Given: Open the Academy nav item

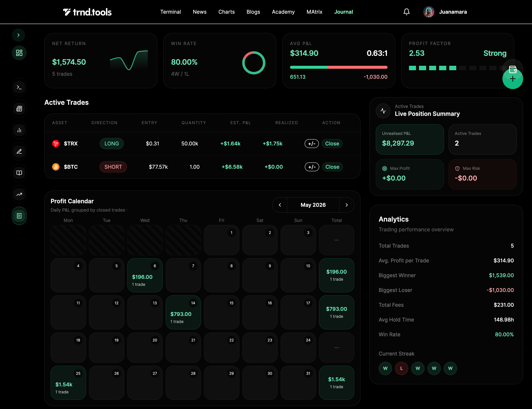Looking at the screenshot, I should (x=283, y=12).
